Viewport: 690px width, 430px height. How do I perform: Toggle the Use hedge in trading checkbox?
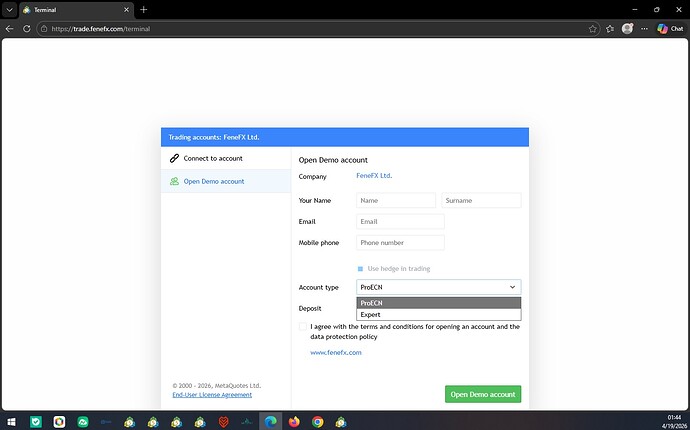pyautogui.click(x=360, y=269)
